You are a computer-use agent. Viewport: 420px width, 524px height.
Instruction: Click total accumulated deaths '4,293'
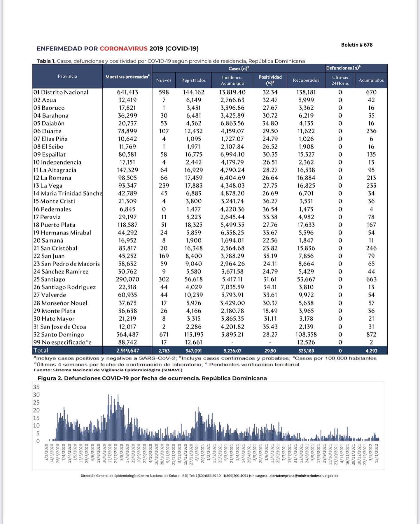point(371,351)
